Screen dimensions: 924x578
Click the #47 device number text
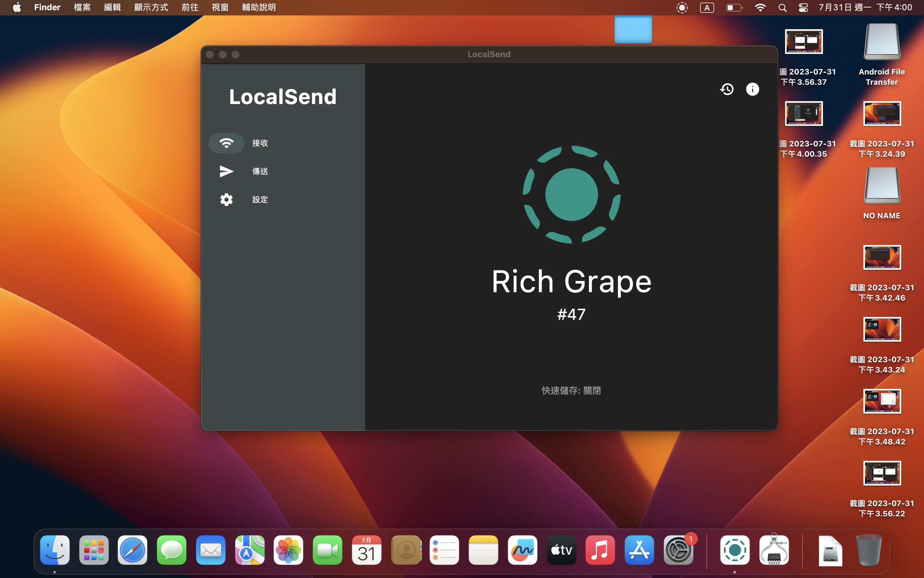(571, 314)
